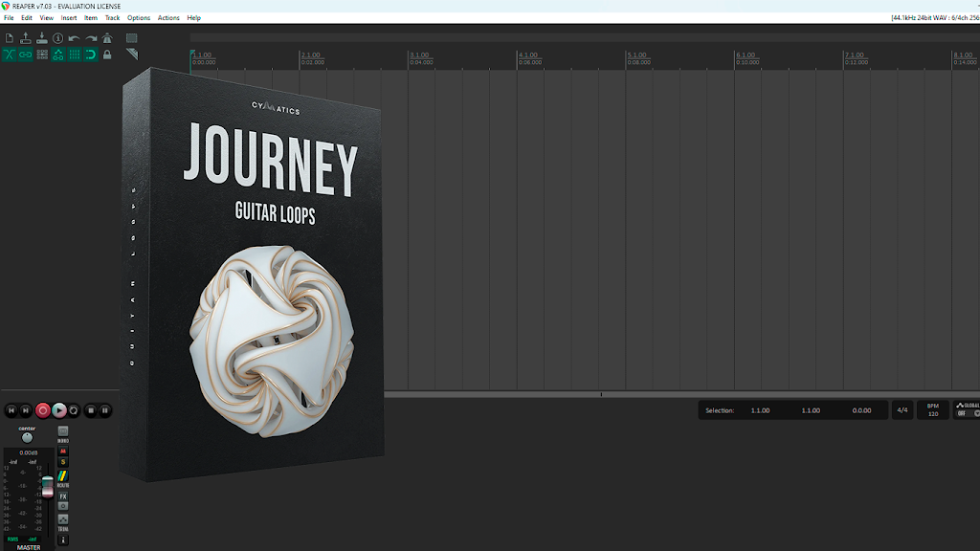Click the BPM 120 tempo field
Image resolution: width=980 pixels, height=551 pixels.
click(932, 409)
